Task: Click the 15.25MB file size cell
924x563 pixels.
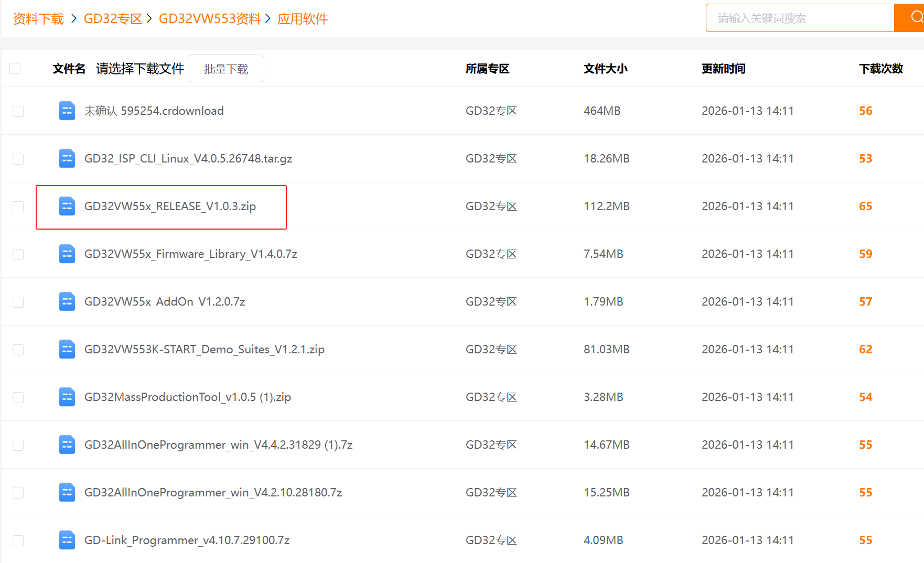Action: click(607, 492)
